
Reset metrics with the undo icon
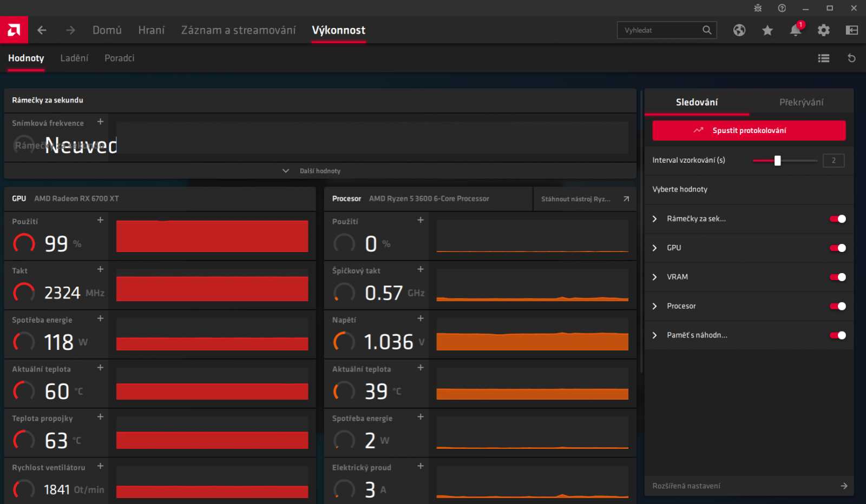851,58
